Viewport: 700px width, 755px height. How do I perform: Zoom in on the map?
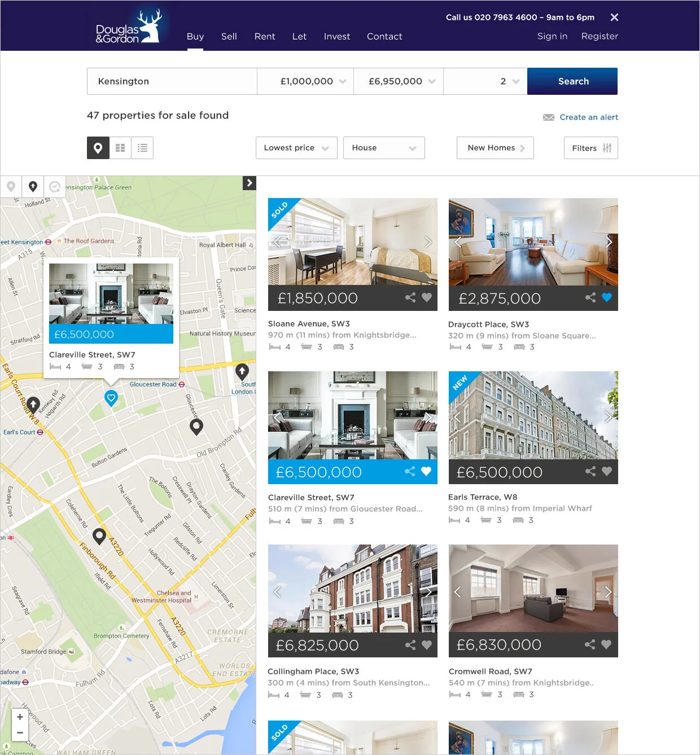[20, 717]
